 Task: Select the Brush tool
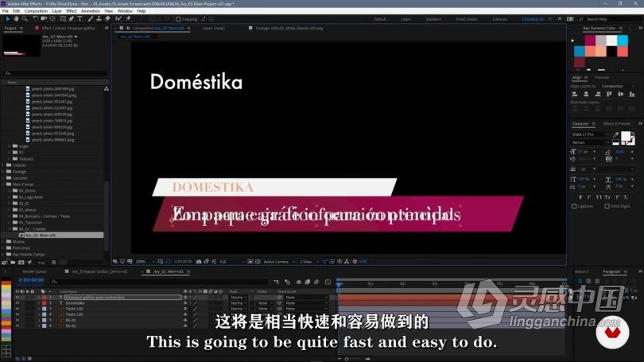tap(91, 19)
